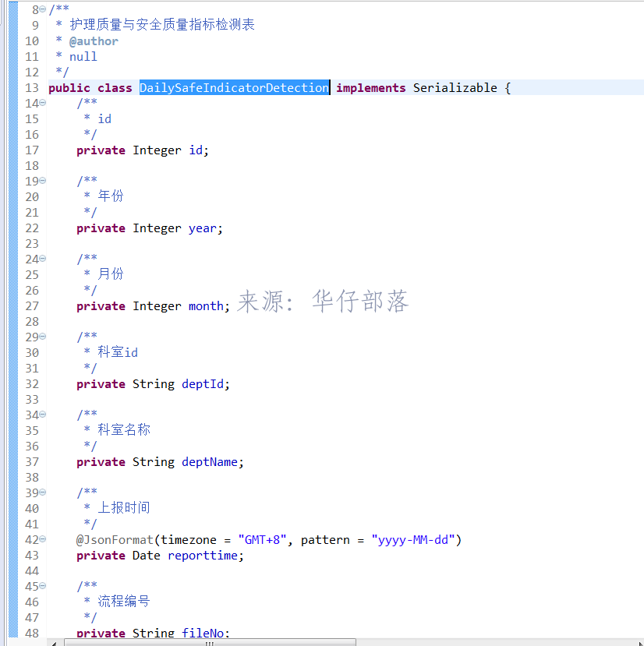The height and width of the screenshot is (646, 644).
Task: Click the 月份 comment text
Action: coord(111,274)
